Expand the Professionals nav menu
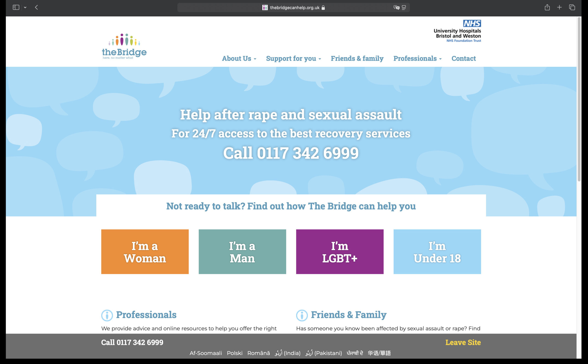588x364 pixels. [417, 58]
